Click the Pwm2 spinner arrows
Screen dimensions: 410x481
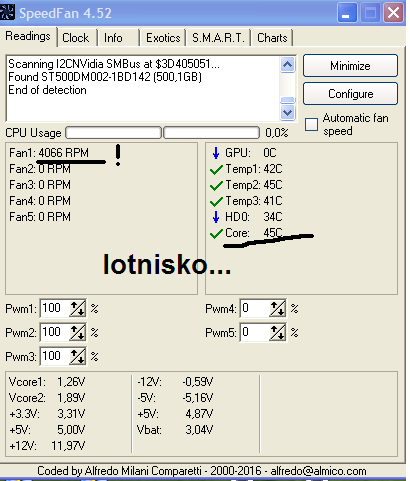[x=77, y=332]
